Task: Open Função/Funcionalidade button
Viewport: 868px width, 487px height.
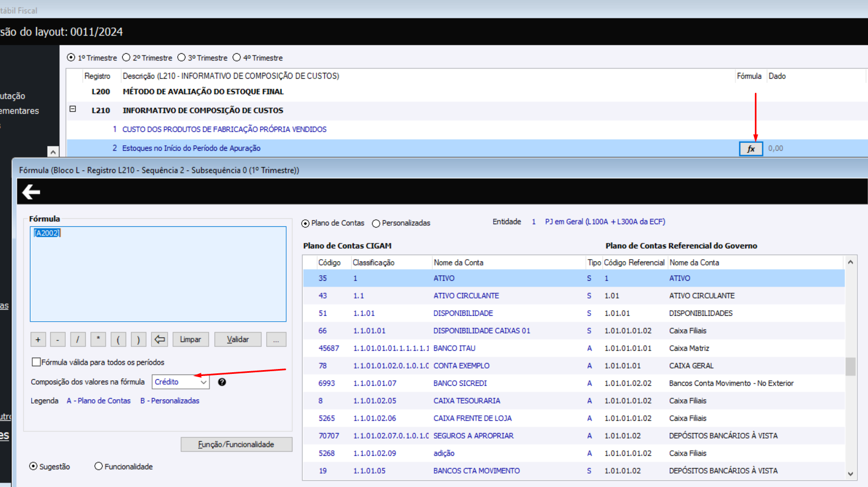Action: click(x=236, y=444)
